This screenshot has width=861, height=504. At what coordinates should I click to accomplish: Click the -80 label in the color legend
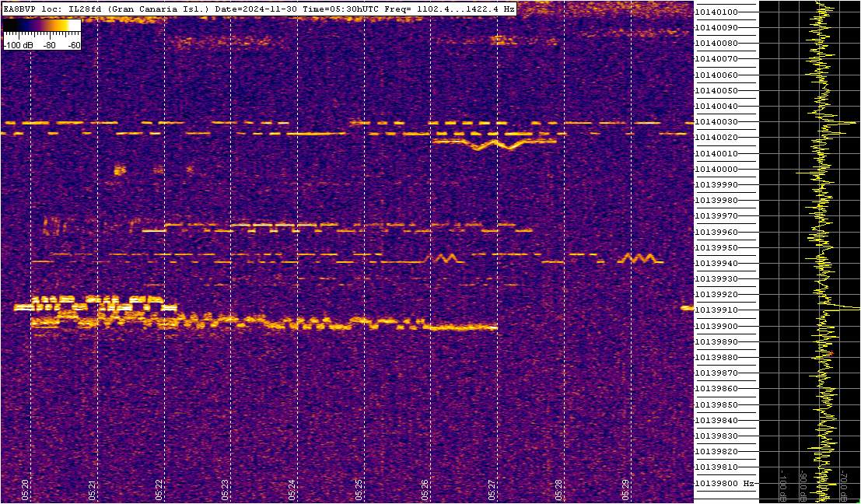[x=49, y=46]
